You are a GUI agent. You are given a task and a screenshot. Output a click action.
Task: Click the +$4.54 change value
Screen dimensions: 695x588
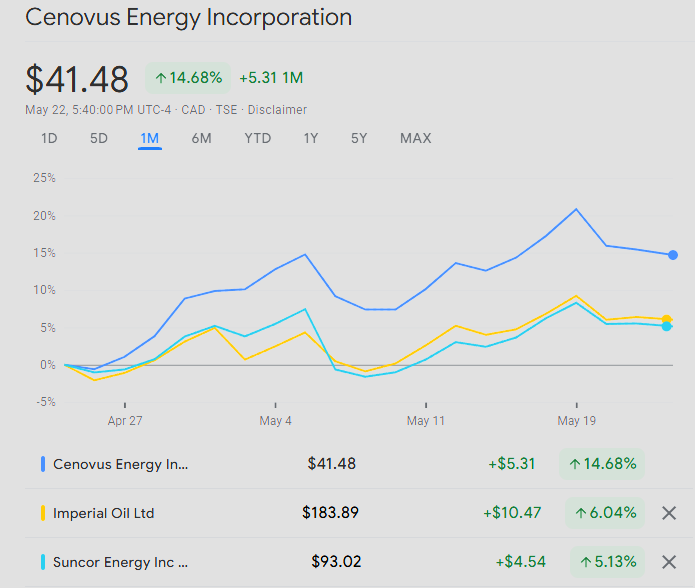pos(520,562)
